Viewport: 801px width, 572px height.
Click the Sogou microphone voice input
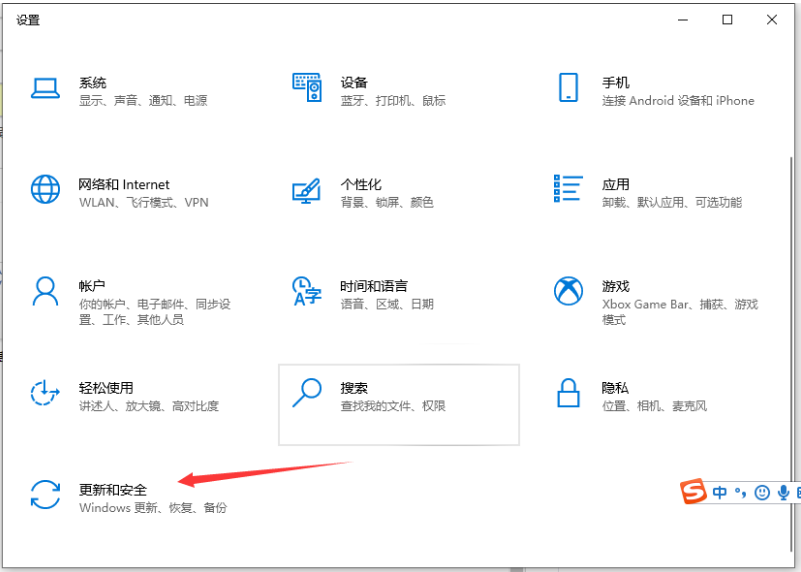[x=783, y=492]
